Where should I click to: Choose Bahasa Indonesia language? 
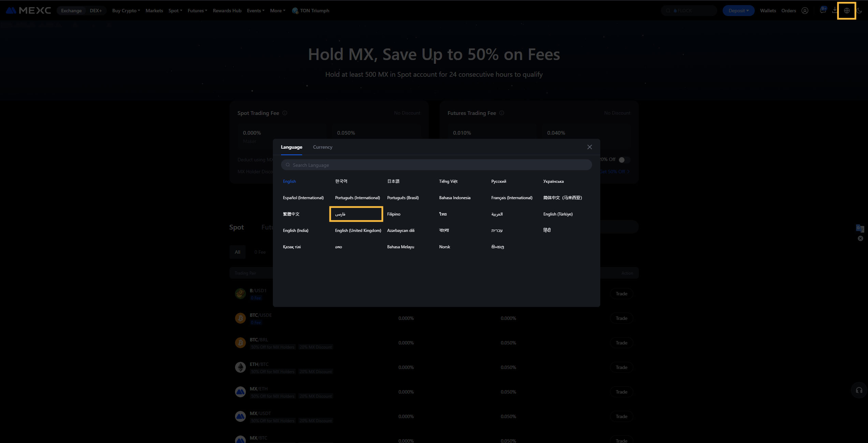(455, 198)
